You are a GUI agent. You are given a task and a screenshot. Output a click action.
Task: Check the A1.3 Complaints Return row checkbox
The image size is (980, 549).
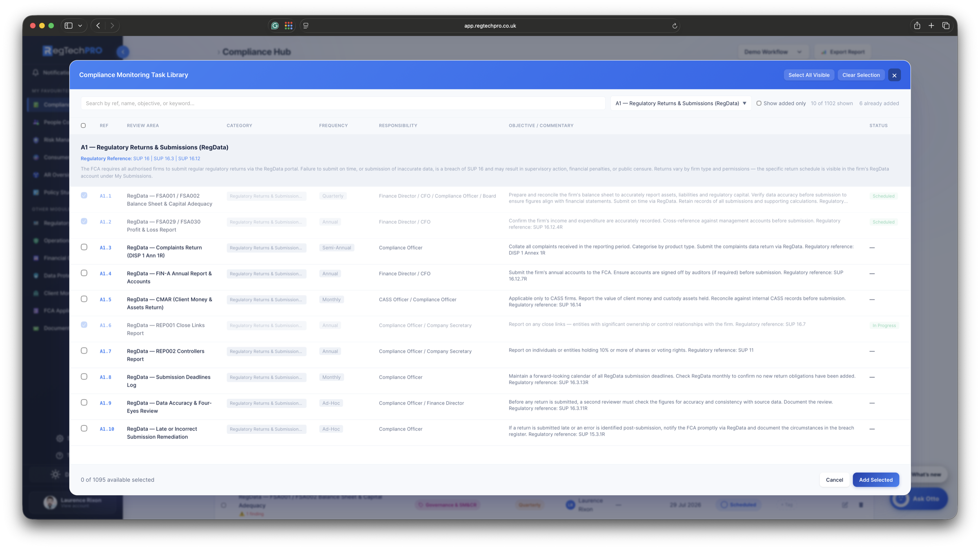84,247
